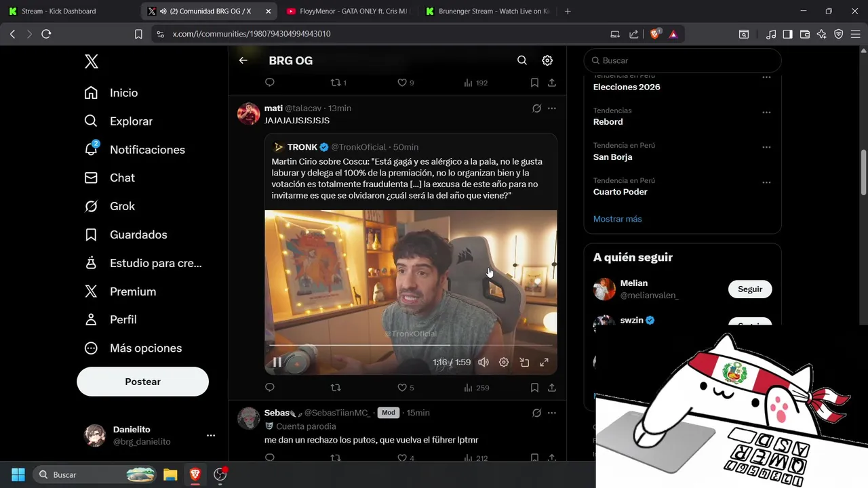Reply to mati's post
Image resolution: width=868 pixels, height=488 pixels.
(x=270, y=388)
